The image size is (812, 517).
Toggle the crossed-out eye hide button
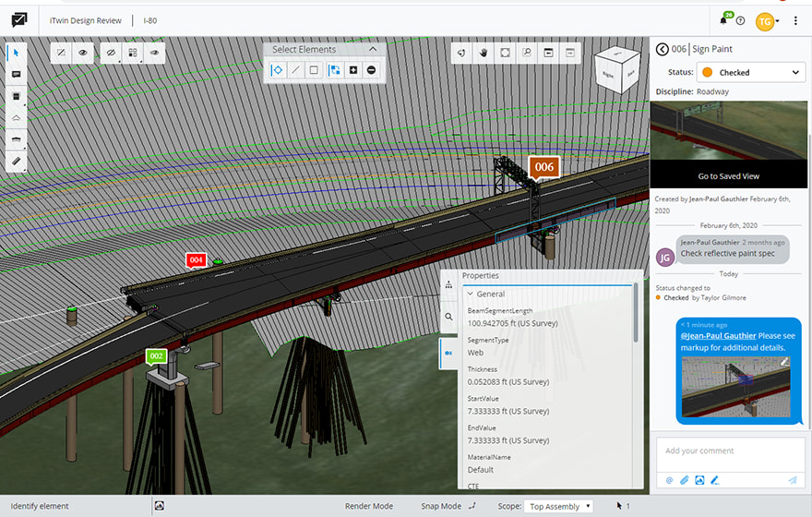pos(111,53)
